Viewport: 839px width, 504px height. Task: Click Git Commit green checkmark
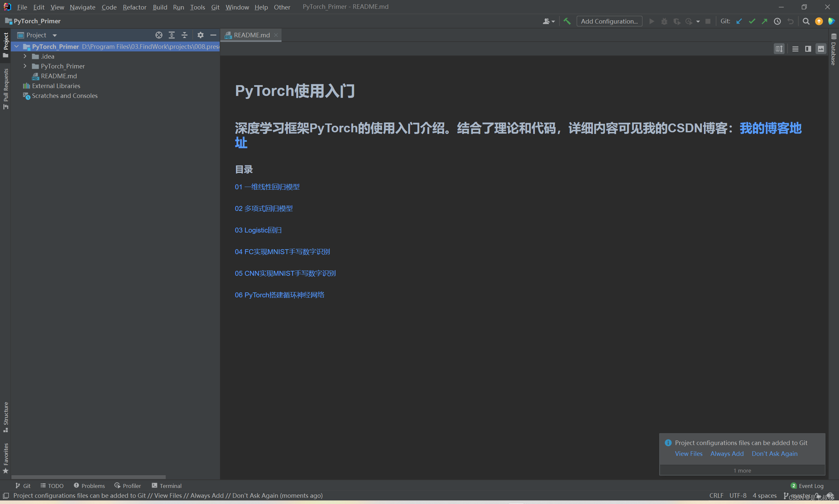pyautogui.click(x=752, y=21)
